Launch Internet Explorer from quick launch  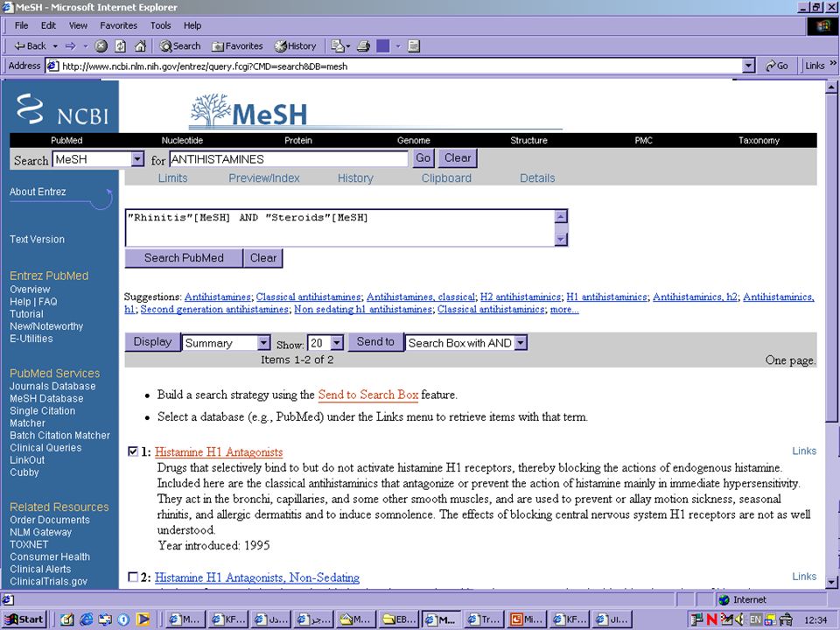click(x=86, y=619)
